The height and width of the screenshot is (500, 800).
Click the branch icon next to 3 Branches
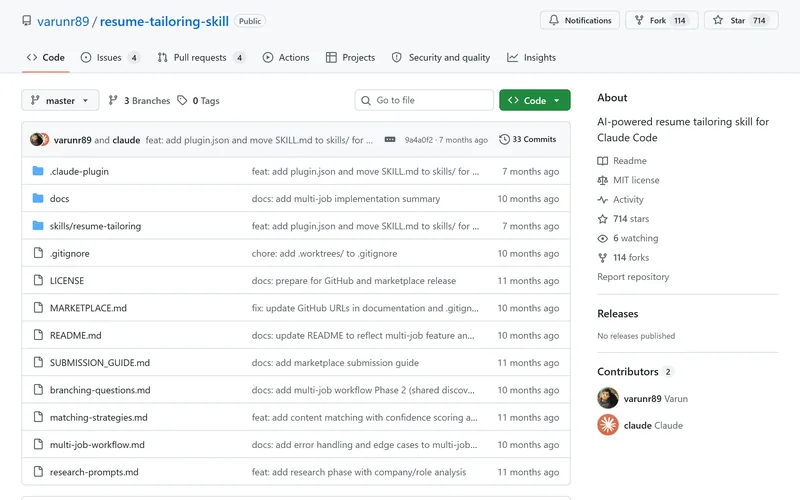(113, 101)
